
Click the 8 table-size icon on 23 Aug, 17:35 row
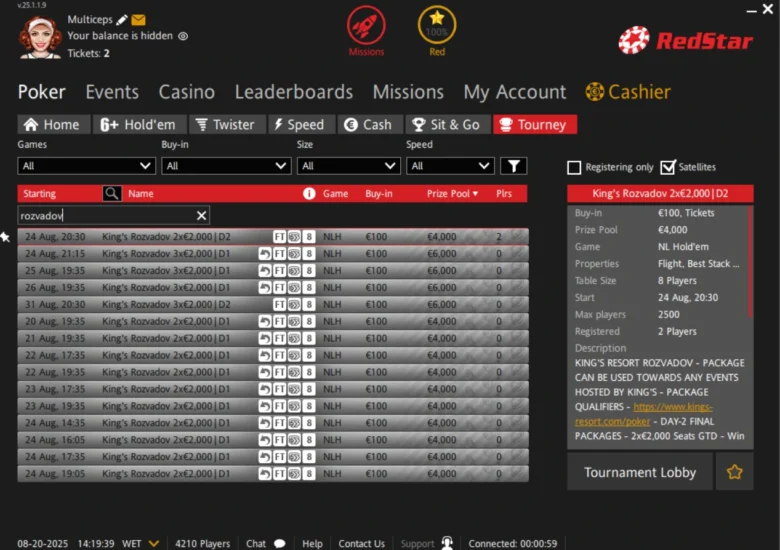coord(309,389)
